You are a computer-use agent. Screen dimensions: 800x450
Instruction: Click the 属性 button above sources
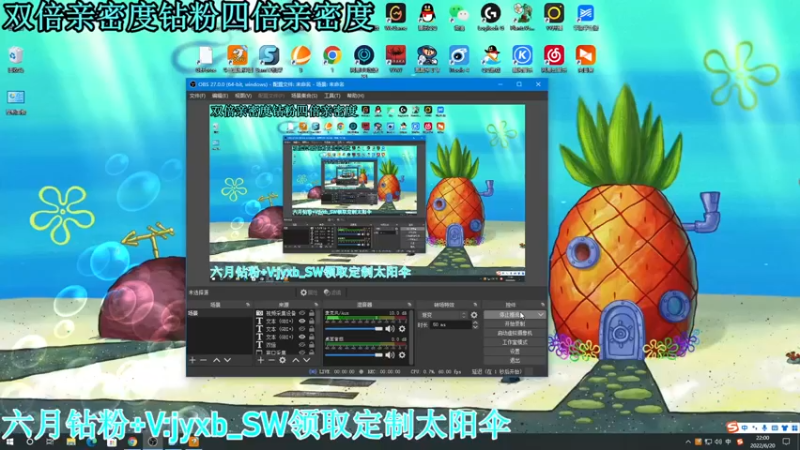[x=309, y=292]
